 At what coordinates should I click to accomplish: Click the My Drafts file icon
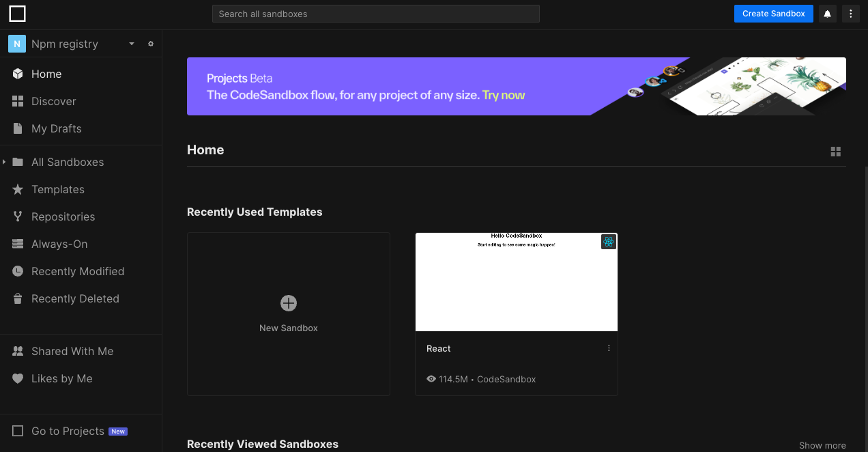coord(18,128)
